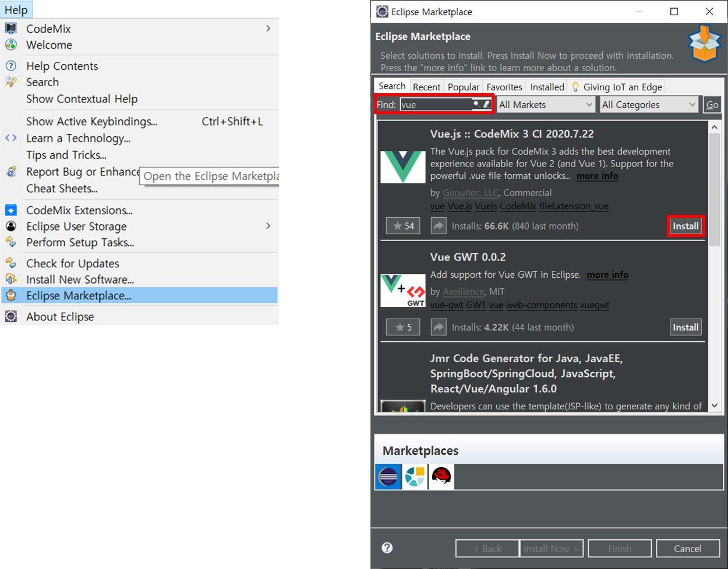Image resolution: width=728 pixels, height=569 pixels.
Task: Click the fileExtension_vue tag link
Action: click(x=574, y=206)
